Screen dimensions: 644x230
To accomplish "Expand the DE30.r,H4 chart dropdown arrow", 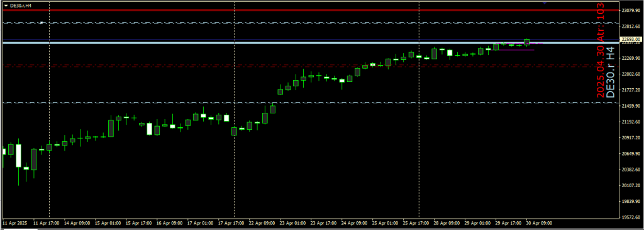I will point(5,5).
